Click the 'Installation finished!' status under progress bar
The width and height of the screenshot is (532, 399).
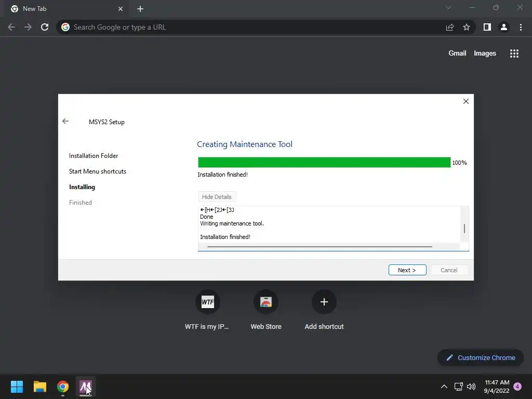pyautogui.click(x=222, y=175)
